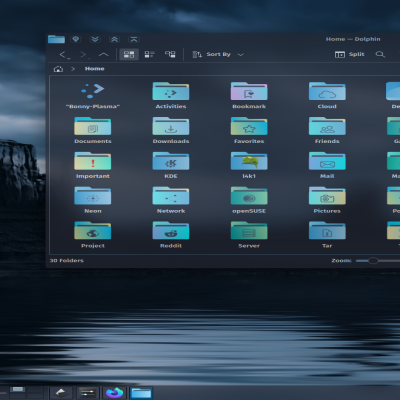
Task: Open the Cloud folder
Action: click(327, 91)
